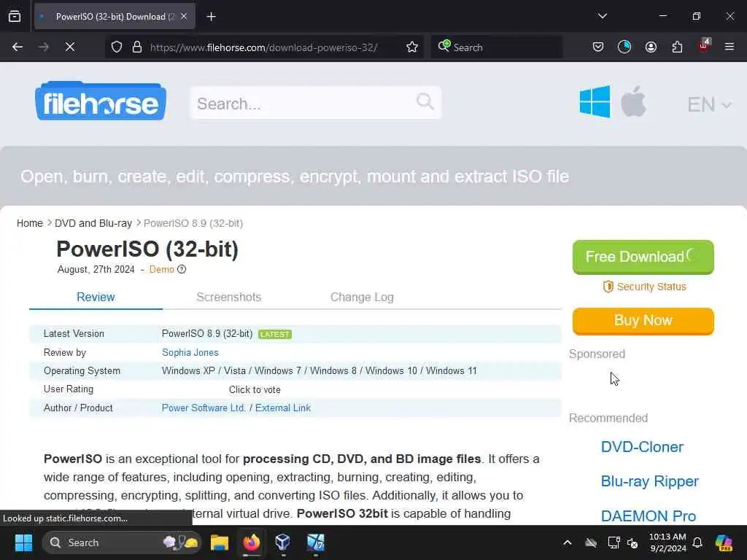Go to FileHorse homepage logo

101,101
